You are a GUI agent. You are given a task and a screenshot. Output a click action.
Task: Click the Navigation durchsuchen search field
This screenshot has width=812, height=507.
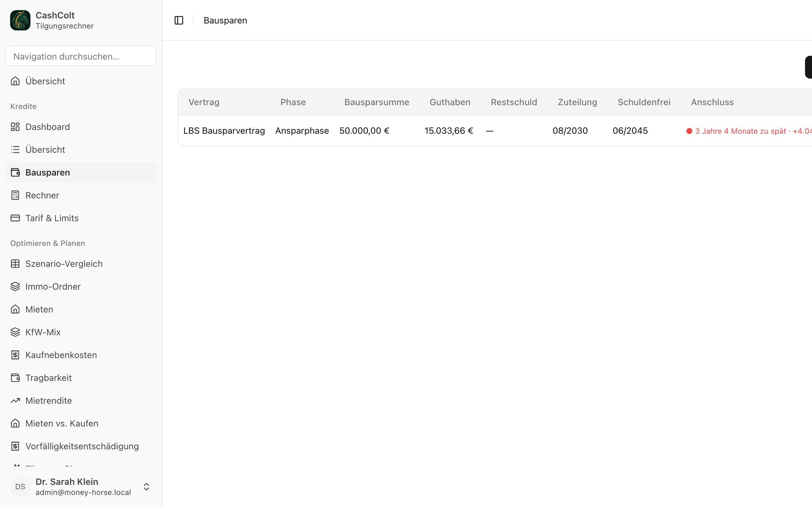81,56
